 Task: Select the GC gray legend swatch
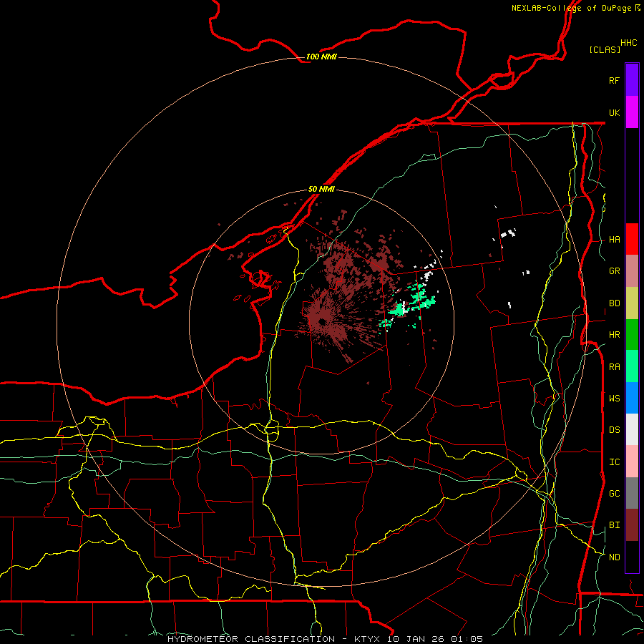click(632, 493)
